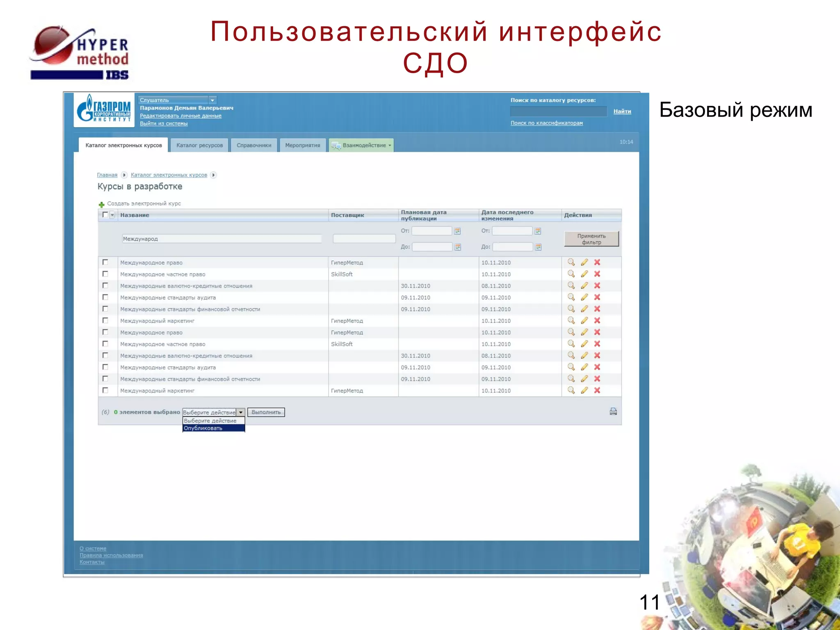The height and width of the screenshot is (630, 840).
Task: Open the 'Справочники' tab
Action: 254,145
